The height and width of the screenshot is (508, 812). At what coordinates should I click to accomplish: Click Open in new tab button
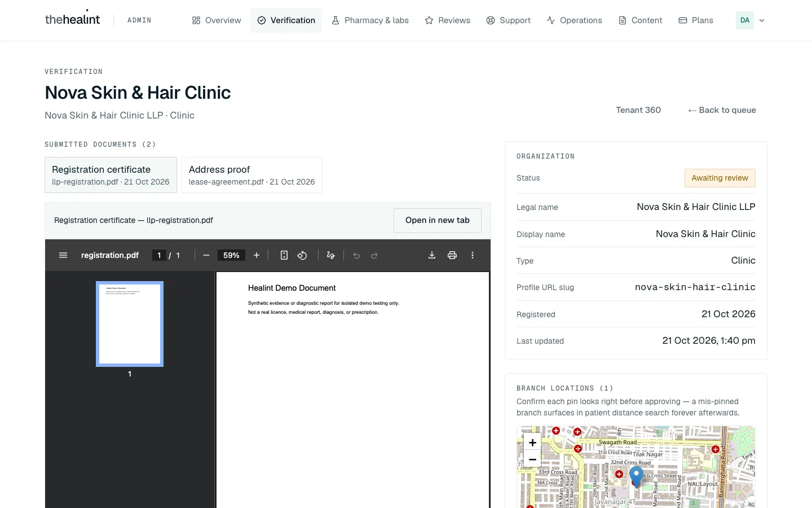[438, 221]
